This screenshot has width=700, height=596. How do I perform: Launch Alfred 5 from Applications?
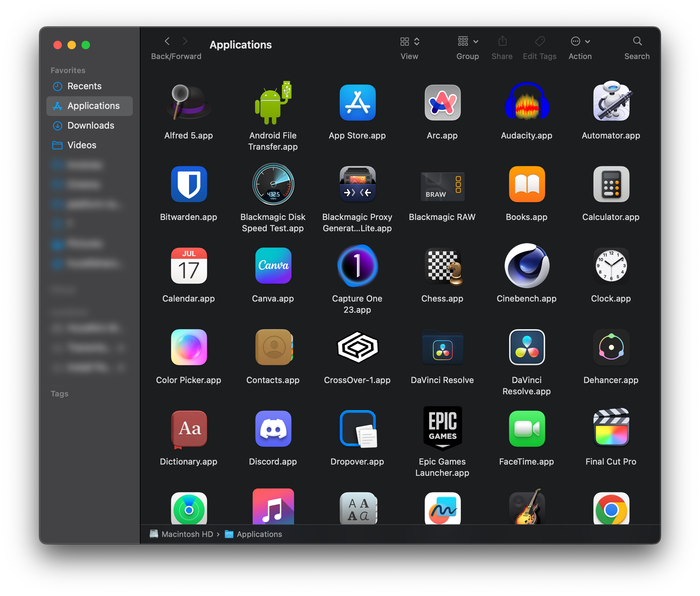coord(189,103)
